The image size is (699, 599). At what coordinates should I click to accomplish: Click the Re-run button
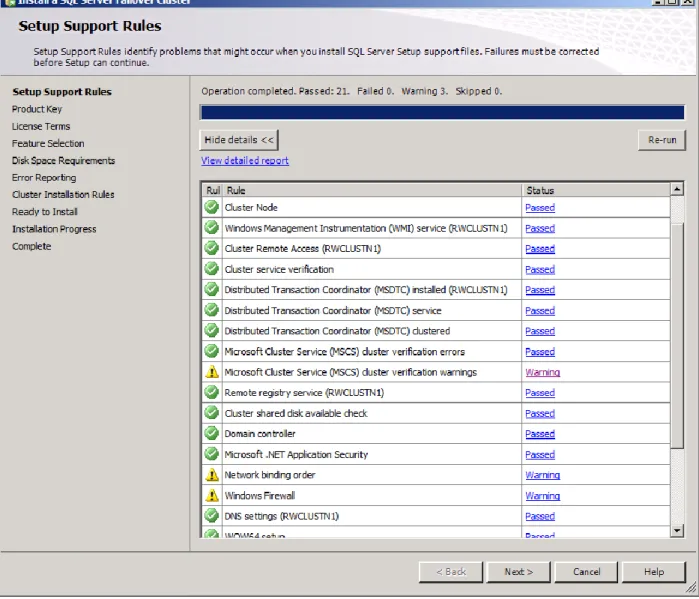(662, 140)
